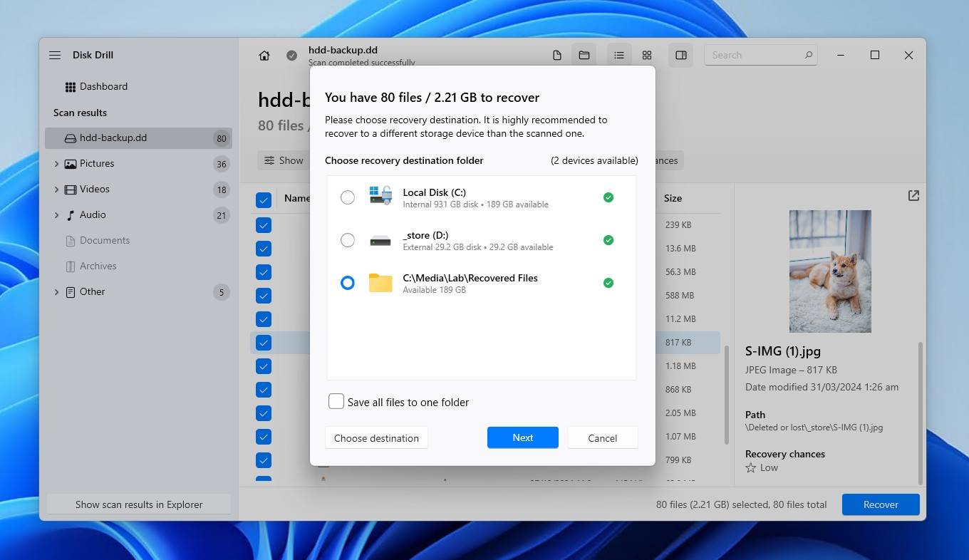Viewport: 969px width, 560px height.
Task: Select _store (D:) as recovery destination
Action: click(x=347, y=240)
